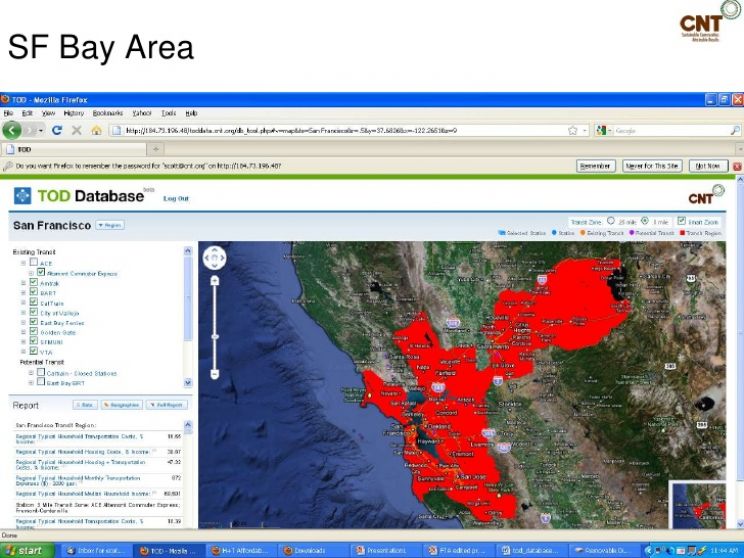Zoom out with the map minus button
744x558 pixels.
[x=214, y=374]
